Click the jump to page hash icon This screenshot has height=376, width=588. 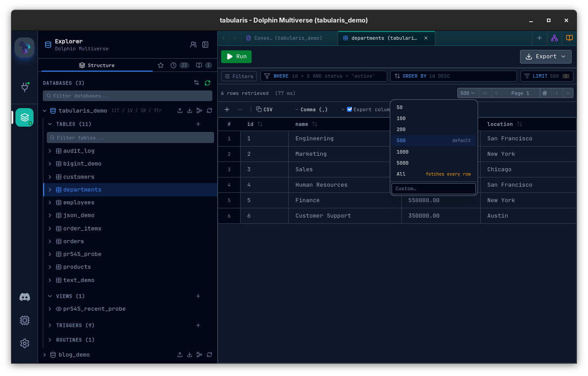(x=545, y=93)
